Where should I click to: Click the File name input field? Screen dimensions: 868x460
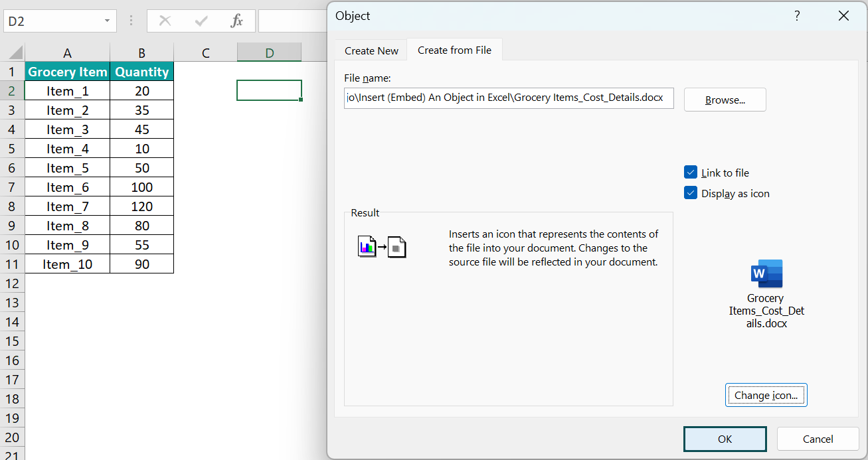click(509, 98)
